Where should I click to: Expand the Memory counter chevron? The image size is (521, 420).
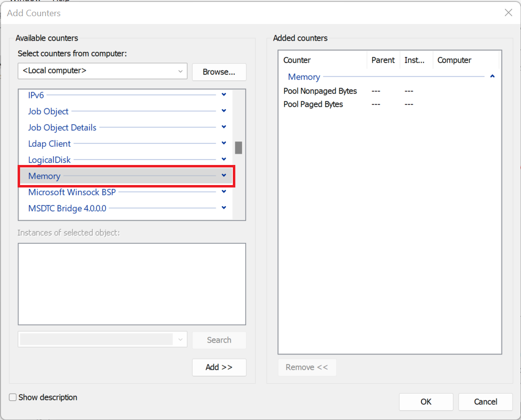click(224, 176)
